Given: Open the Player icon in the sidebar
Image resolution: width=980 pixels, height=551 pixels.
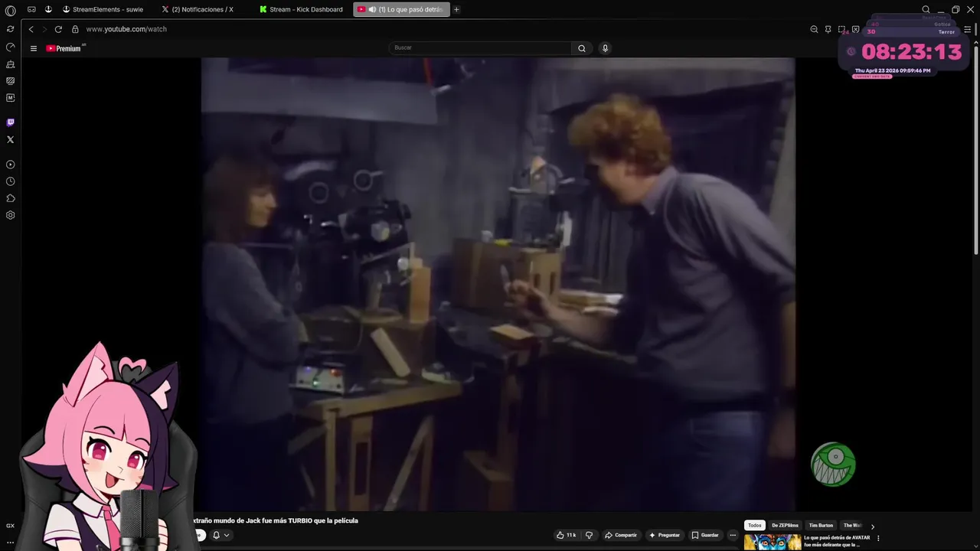Looking at the screenshot, I should (10, 165).
